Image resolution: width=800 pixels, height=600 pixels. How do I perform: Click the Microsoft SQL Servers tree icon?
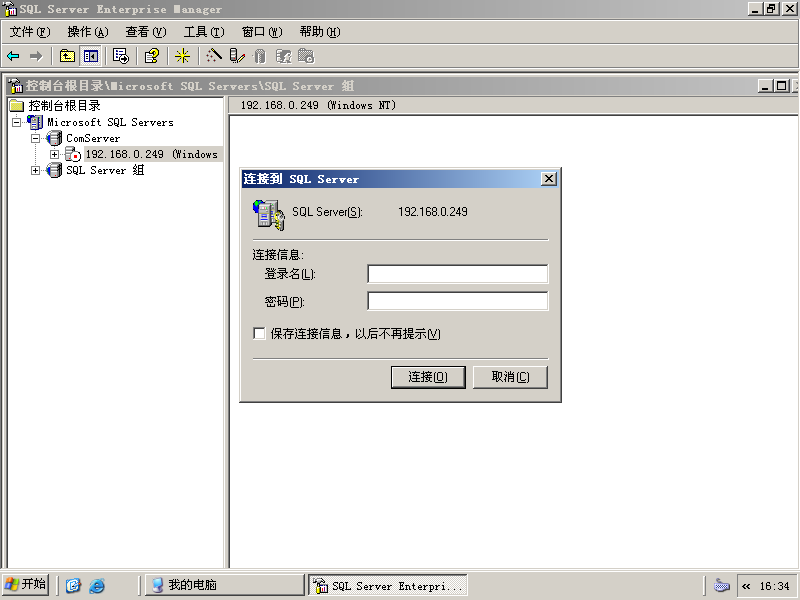coord(35,122)
